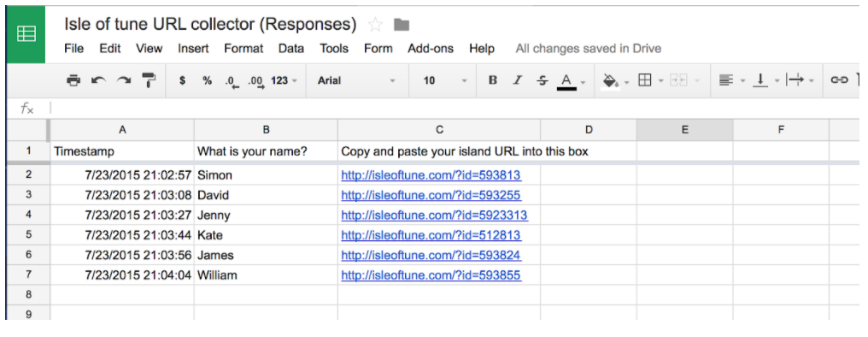Undo the last action
This screenshot has height=337, width=868.
[98, 81]
